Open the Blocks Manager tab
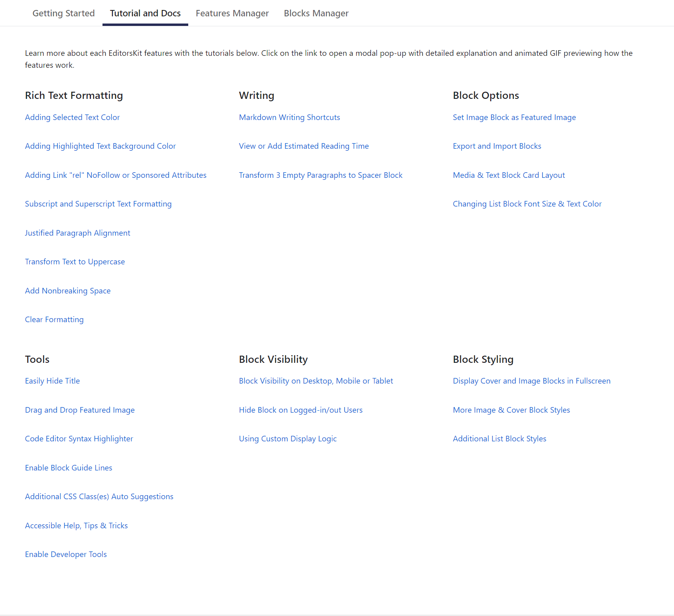Viewport: 674px width, 616px height. pyautogui.click(x=316, y=13)
